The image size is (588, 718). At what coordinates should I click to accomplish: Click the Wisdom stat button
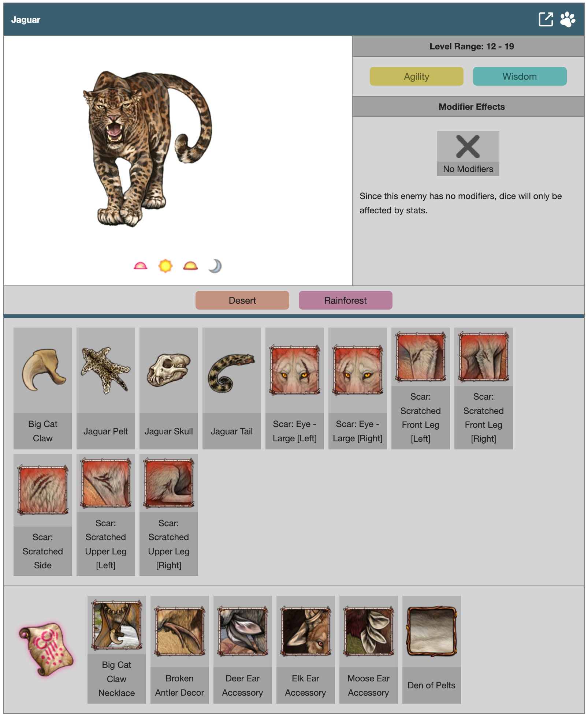(520, 76)
